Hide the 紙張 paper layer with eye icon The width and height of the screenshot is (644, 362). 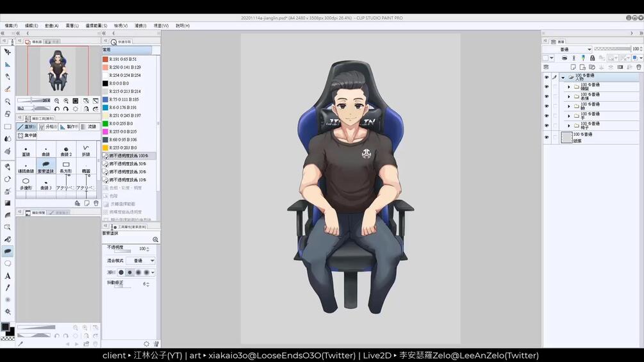click(x=547, y=138)
